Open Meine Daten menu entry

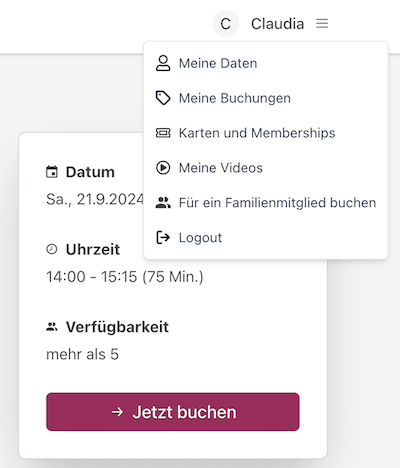tap(266, 63)
